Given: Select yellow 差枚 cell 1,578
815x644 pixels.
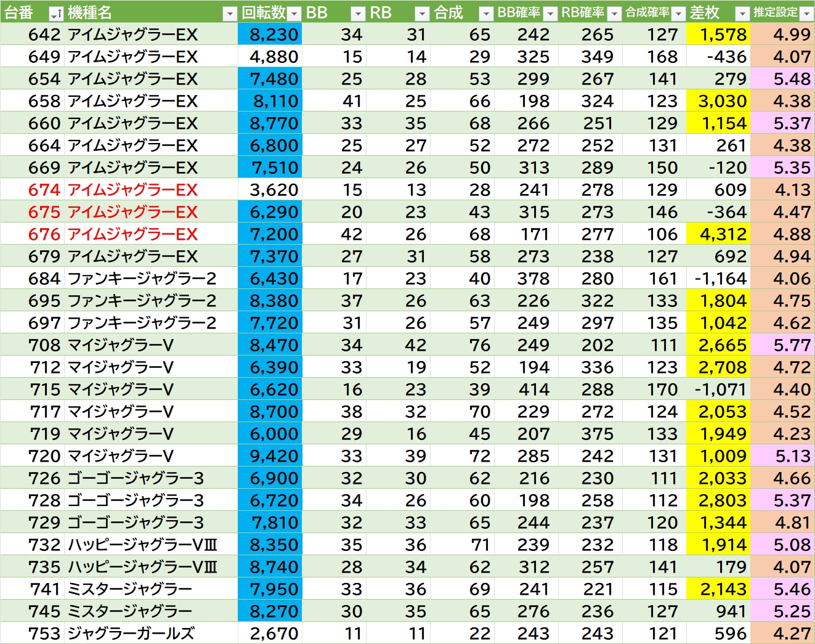Looking at the screenshot, I should 718,35.
